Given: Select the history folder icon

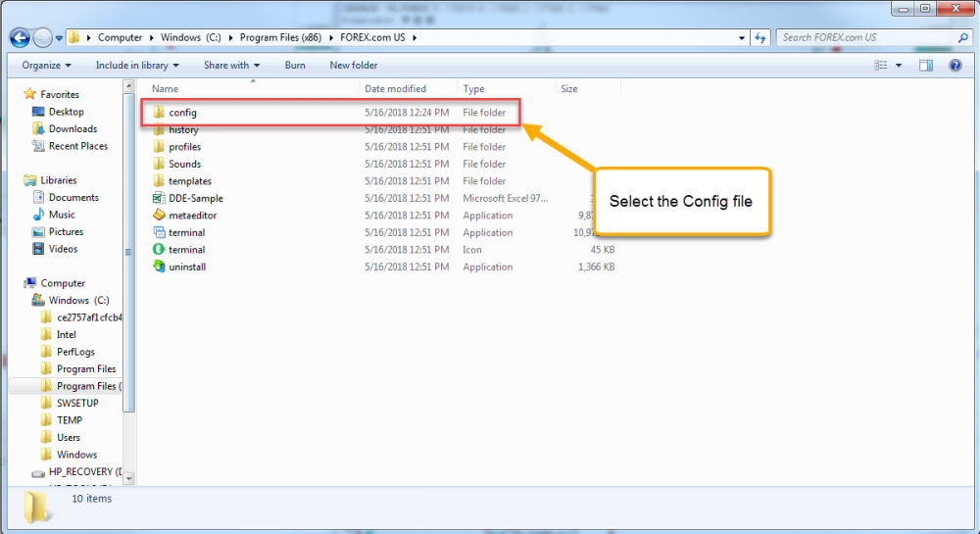Looking at the screenshot, I should (x=159, y=129).
